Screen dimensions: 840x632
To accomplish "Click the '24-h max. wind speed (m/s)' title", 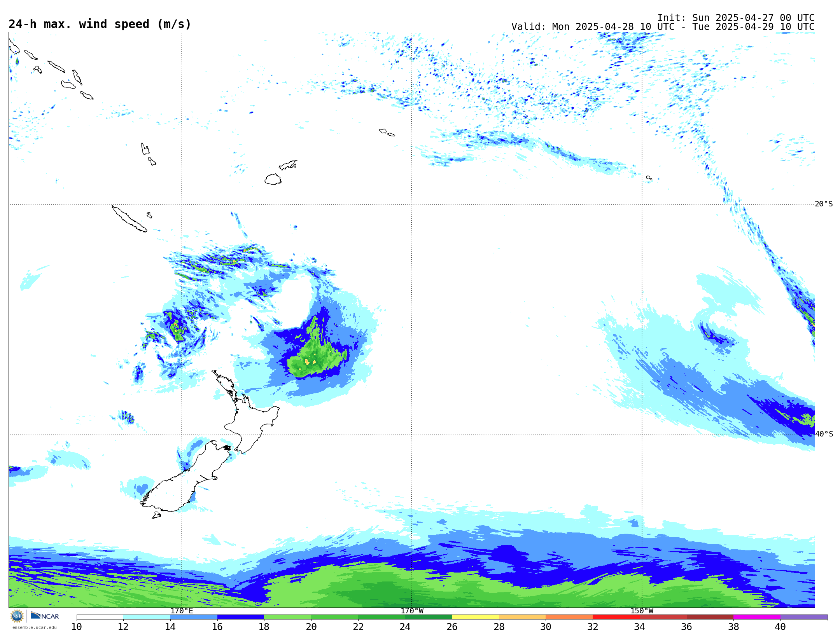I will point(100,24).
